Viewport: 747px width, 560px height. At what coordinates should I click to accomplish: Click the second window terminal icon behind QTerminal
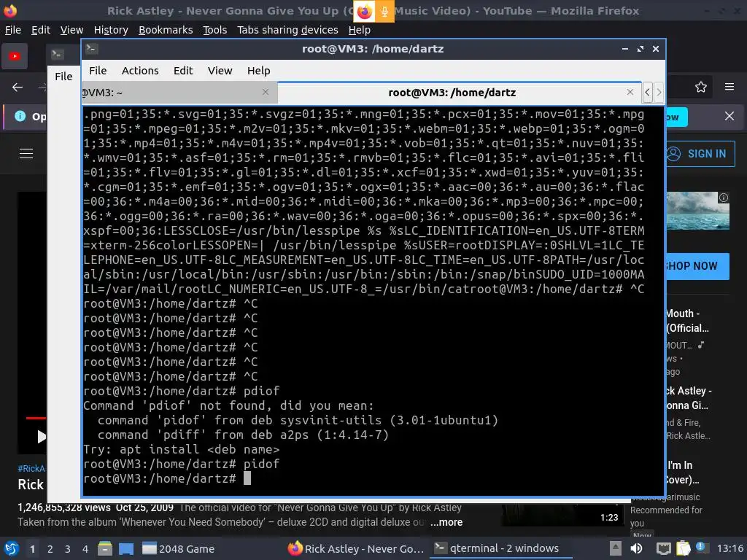[x=57, y=54]
